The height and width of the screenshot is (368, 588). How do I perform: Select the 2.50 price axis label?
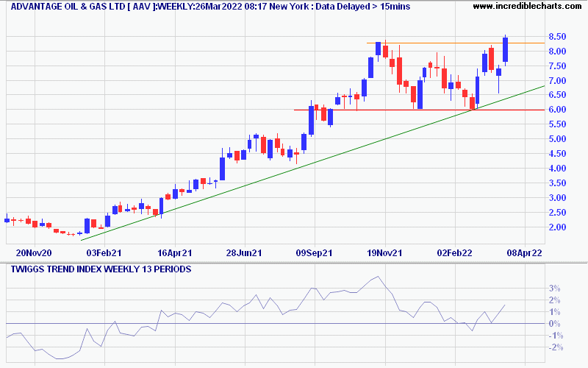click(557, 213)
